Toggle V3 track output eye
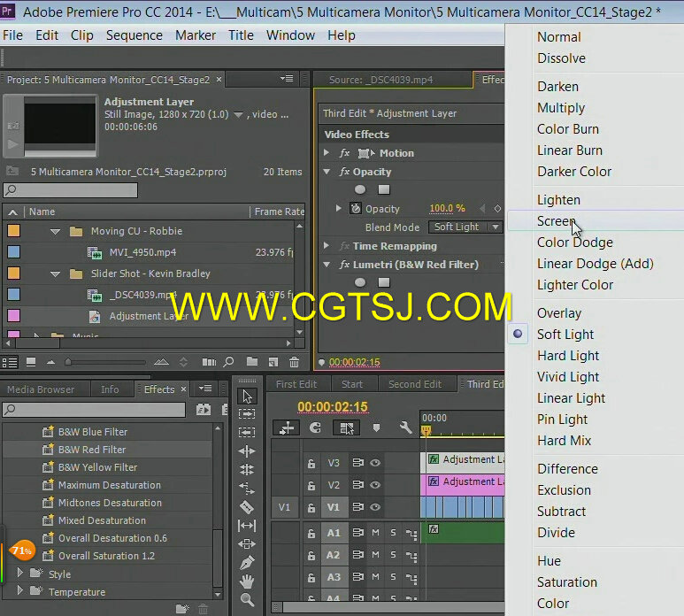 coord(375,463)
